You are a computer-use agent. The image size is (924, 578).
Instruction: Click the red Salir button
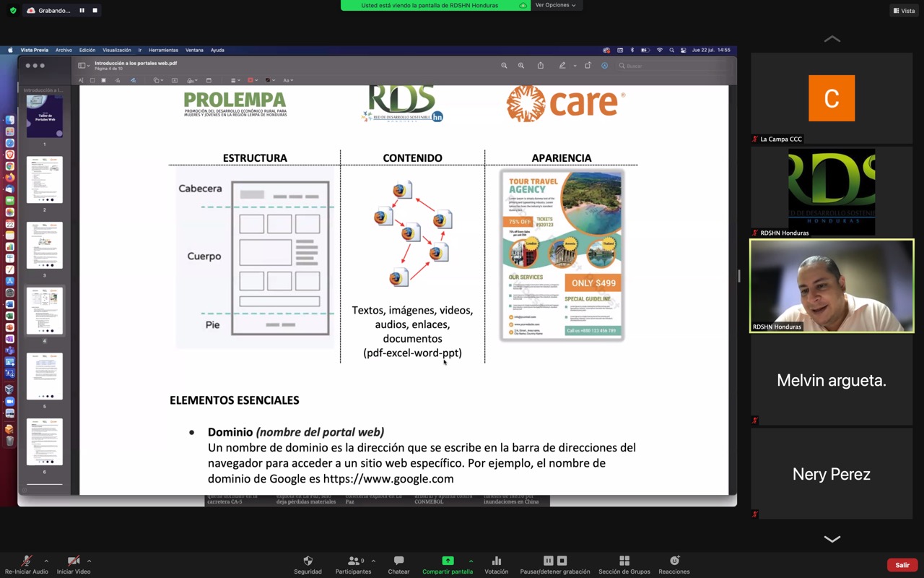(902, 565)
